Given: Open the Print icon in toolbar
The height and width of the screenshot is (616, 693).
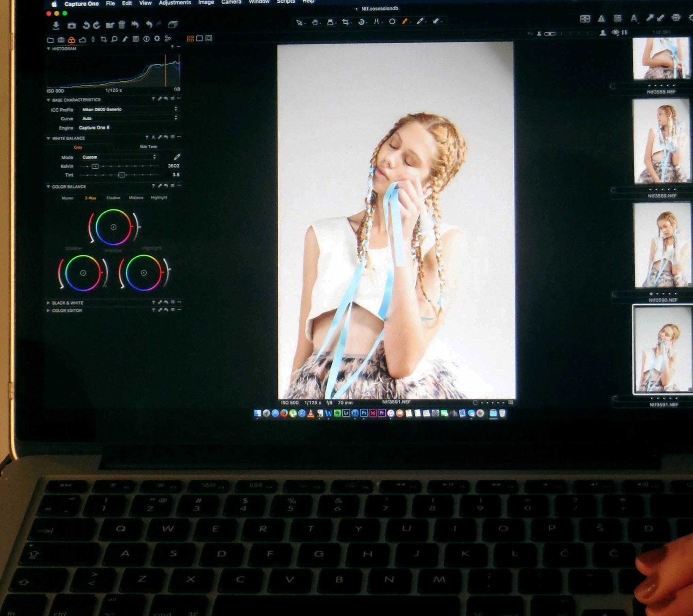Looking at the screenshot, I should click(676, 18).
